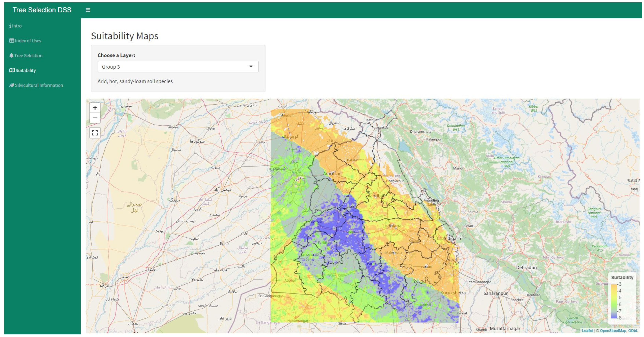This screenshot has height=337, width=644.
Task: Click the Suitability map icon
Action: pos(12,70)
